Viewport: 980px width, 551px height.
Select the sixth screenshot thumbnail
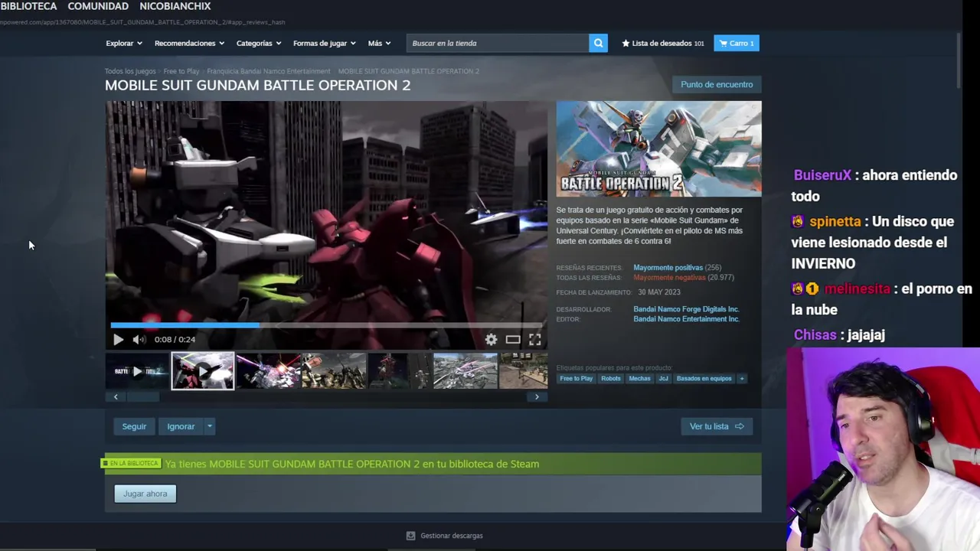[x=465, y=371]
